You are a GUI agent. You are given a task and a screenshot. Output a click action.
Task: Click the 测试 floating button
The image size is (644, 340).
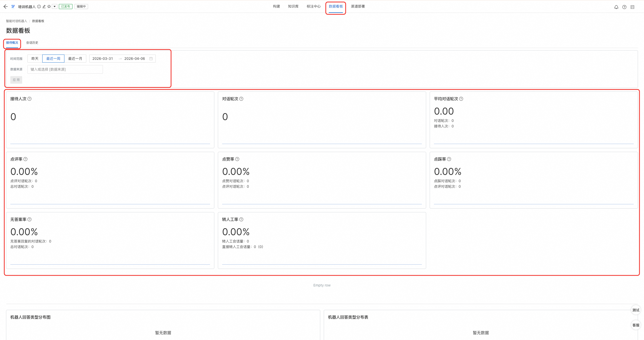636,310
